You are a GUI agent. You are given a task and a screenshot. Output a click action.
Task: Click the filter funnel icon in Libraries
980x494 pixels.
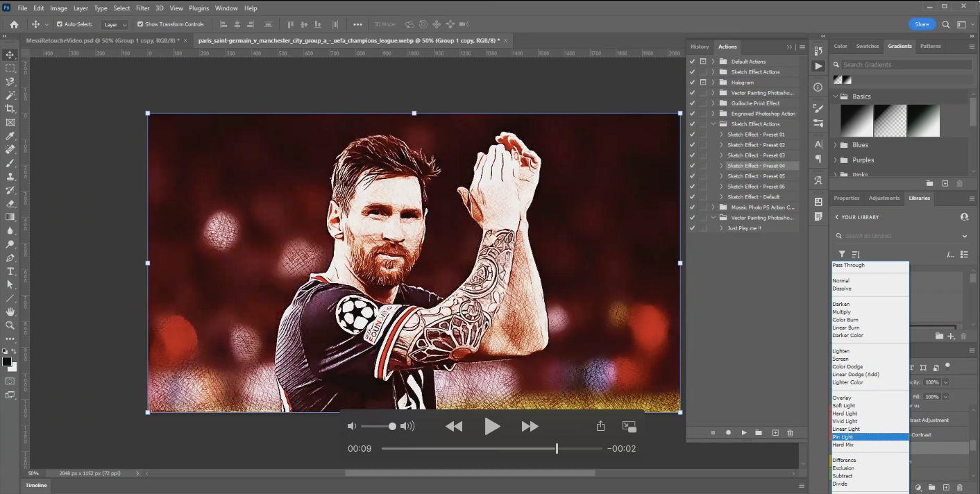click(842, 255)
